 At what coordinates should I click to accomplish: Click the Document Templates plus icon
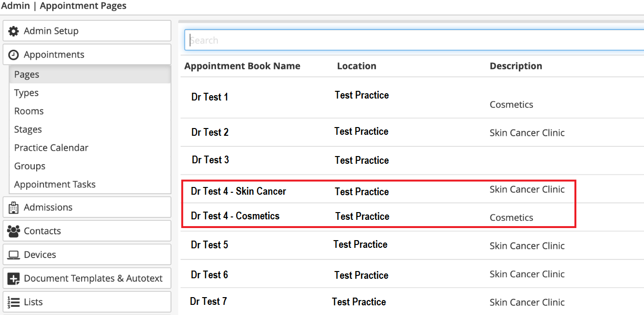point(14,278)
